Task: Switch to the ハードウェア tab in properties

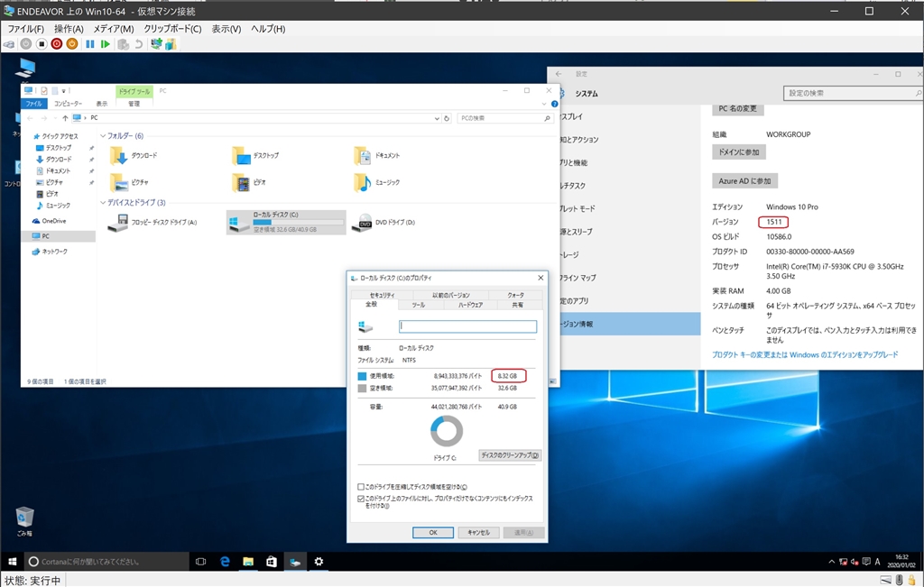Action: (x=470, y=305)
